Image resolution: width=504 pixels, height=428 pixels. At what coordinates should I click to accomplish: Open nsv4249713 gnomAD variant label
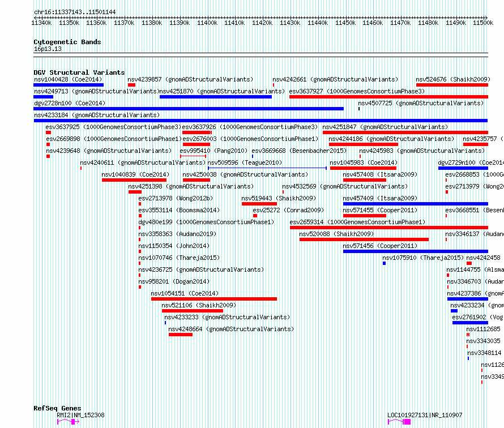point(96,91)
